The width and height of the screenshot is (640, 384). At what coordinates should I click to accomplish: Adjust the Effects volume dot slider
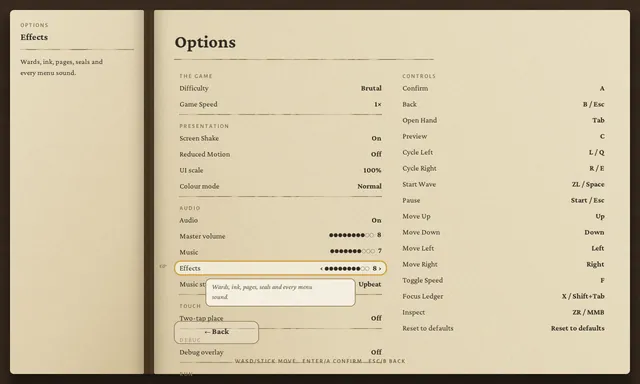click(x=347, y=269)
